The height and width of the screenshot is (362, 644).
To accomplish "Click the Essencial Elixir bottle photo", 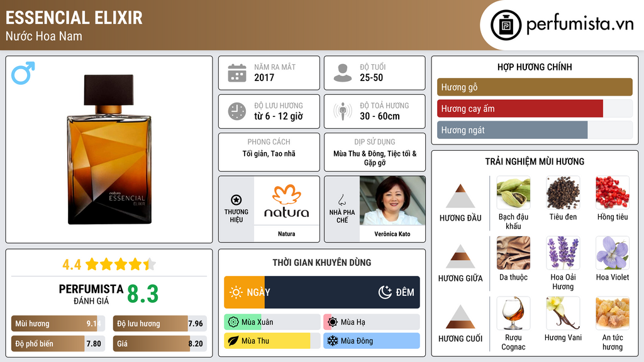I will coord(109,150).
